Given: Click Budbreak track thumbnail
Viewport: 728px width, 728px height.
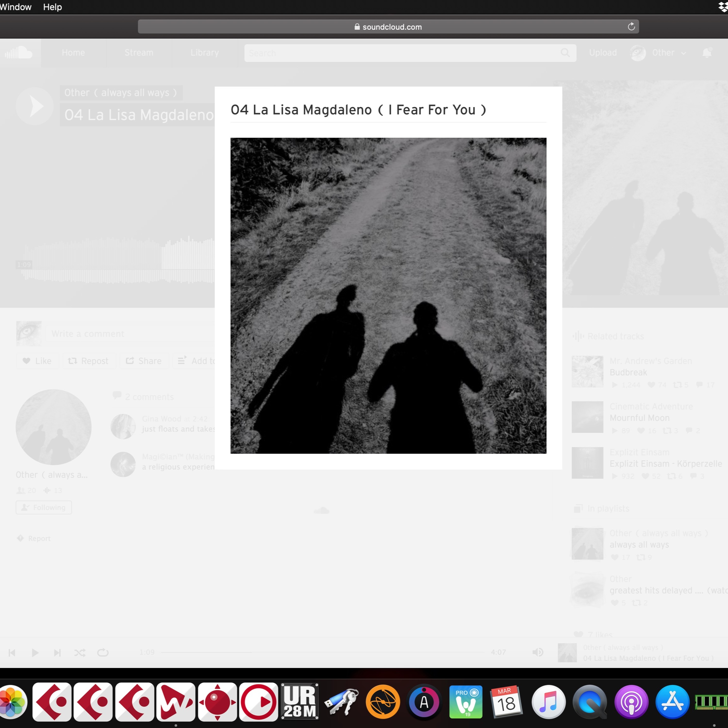Looking at the screenshot, I should (x=587, y=372).
